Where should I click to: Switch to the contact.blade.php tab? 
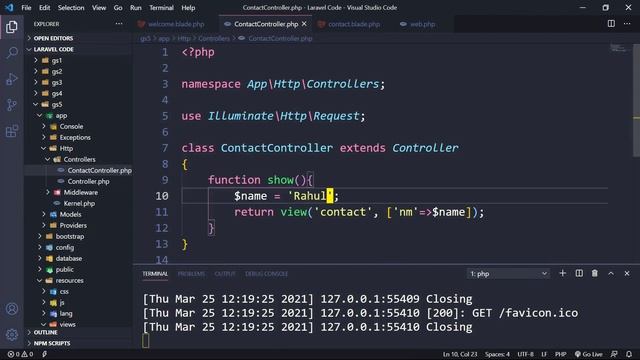click(354, 24)
